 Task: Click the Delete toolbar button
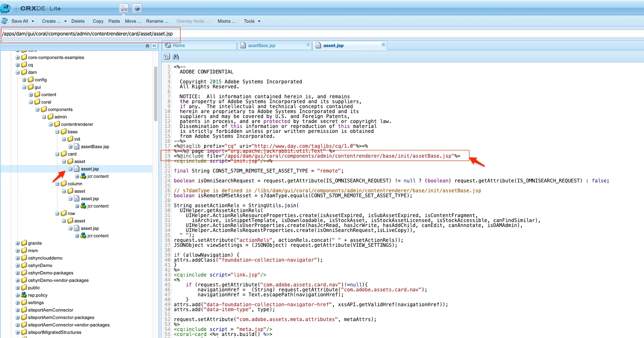[78, 21]
